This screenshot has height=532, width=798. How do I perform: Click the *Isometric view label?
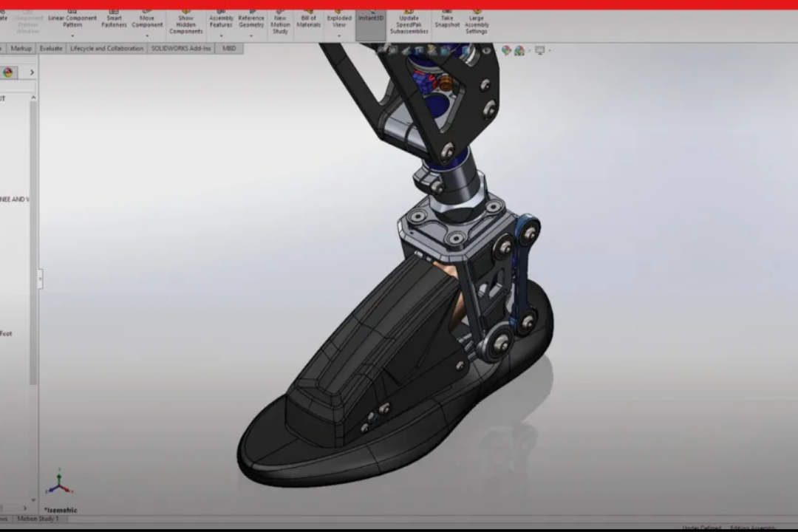pos(61,510)
